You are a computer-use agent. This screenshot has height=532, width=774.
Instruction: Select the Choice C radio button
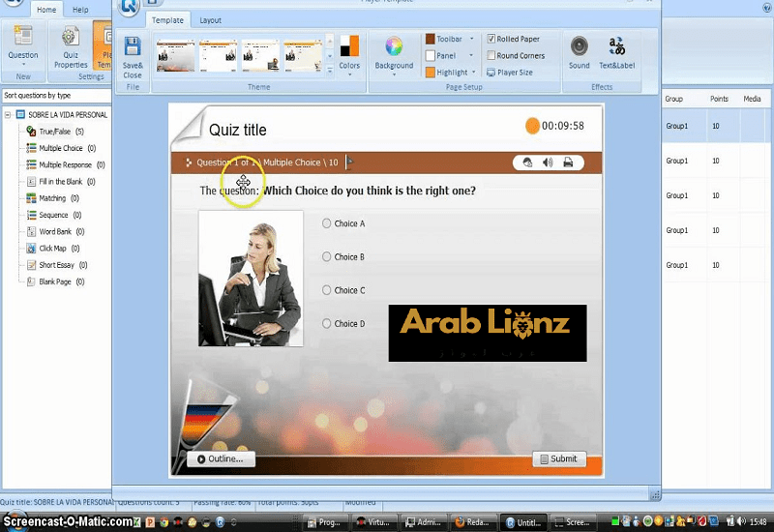326,290
